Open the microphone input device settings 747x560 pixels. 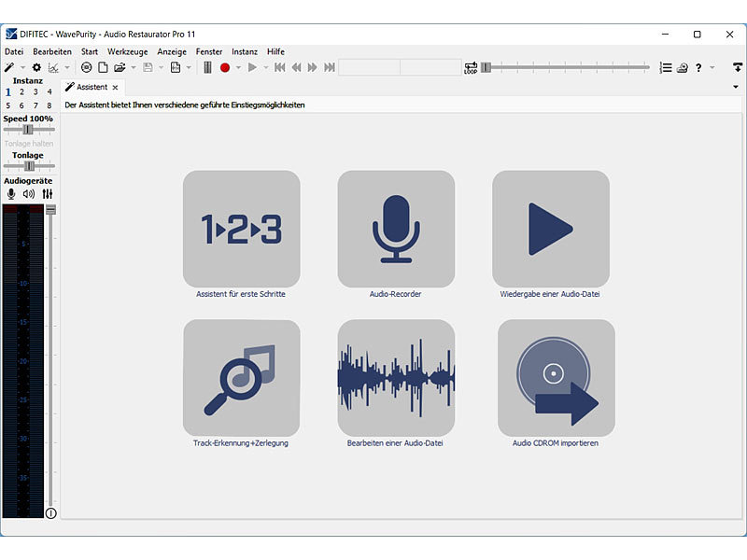point(11,194)
